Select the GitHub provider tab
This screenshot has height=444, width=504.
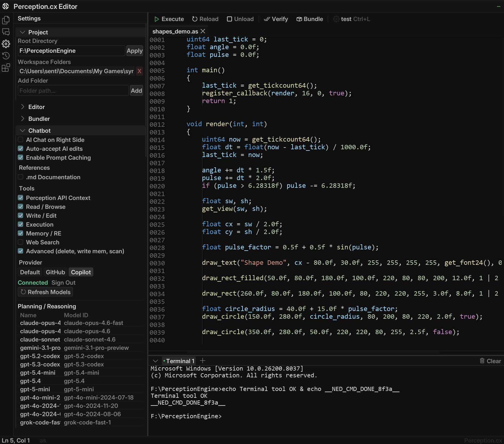55,272
